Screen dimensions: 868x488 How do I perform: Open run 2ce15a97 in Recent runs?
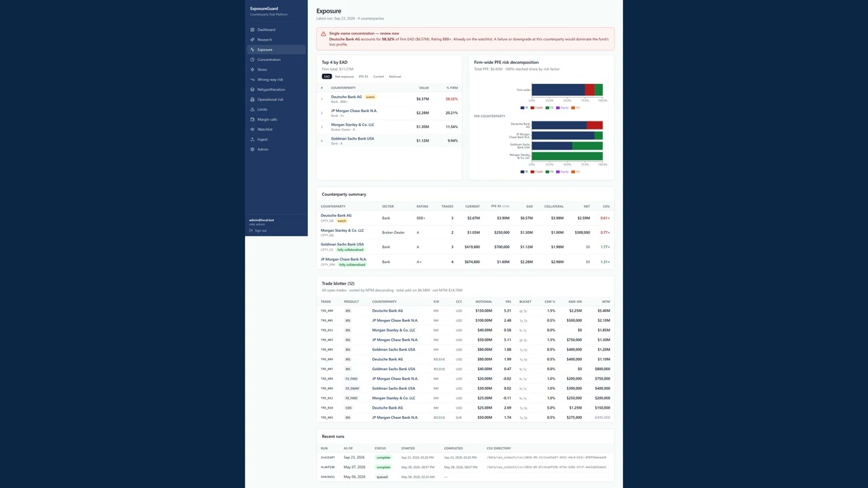coord(328,457)
